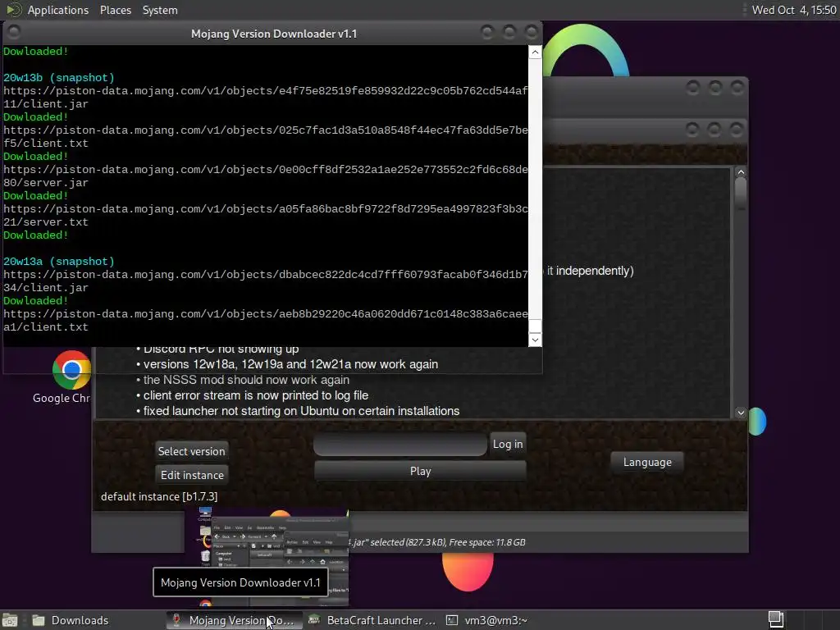Open the Applications menu
Viewport: 840px width, 630px height.
point(58,10)
